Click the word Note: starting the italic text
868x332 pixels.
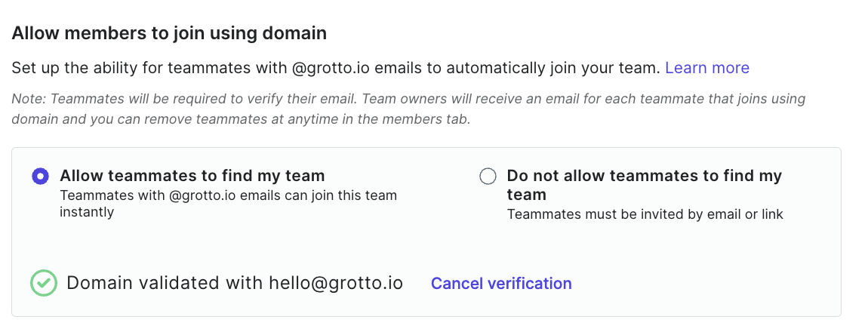click(x=29, y=99)
